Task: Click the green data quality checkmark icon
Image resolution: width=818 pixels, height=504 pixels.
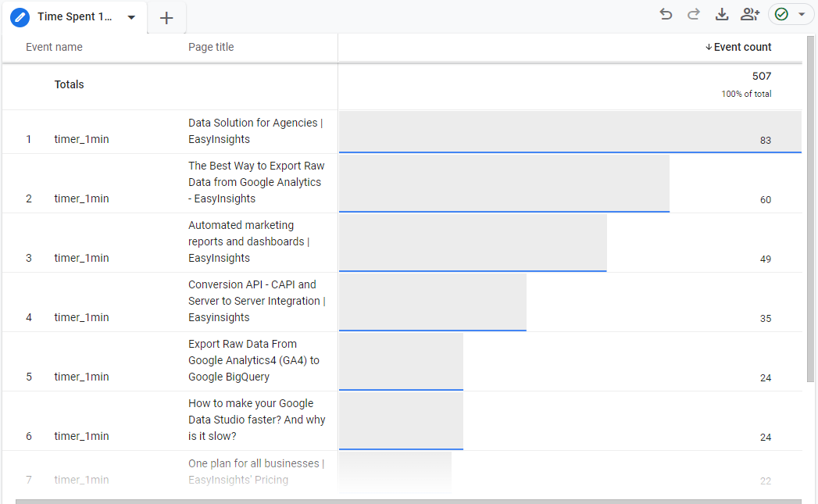Action: (781, 14)
